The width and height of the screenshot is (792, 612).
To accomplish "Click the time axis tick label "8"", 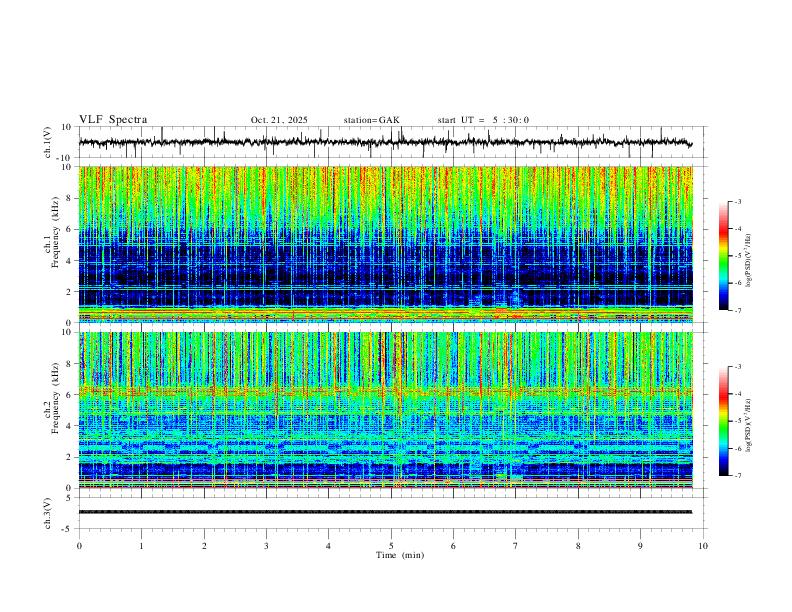I will 578,546.
